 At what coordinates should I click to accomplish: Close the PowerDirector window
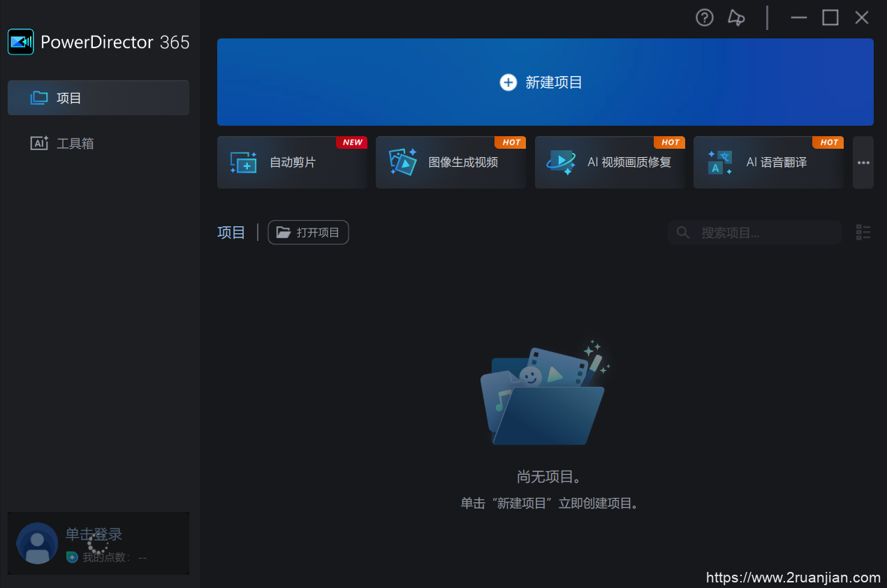click(862, 18)
